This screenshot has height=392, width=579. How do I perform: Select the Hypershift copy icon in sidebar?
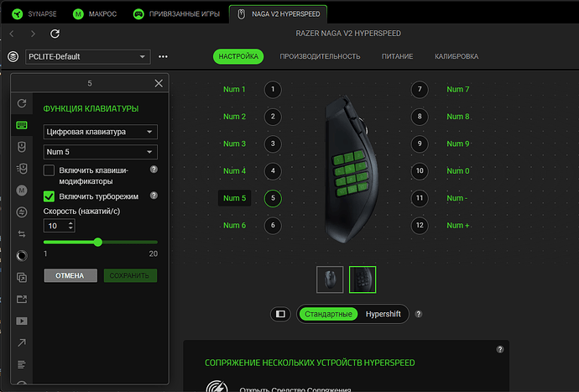(22, 278)
